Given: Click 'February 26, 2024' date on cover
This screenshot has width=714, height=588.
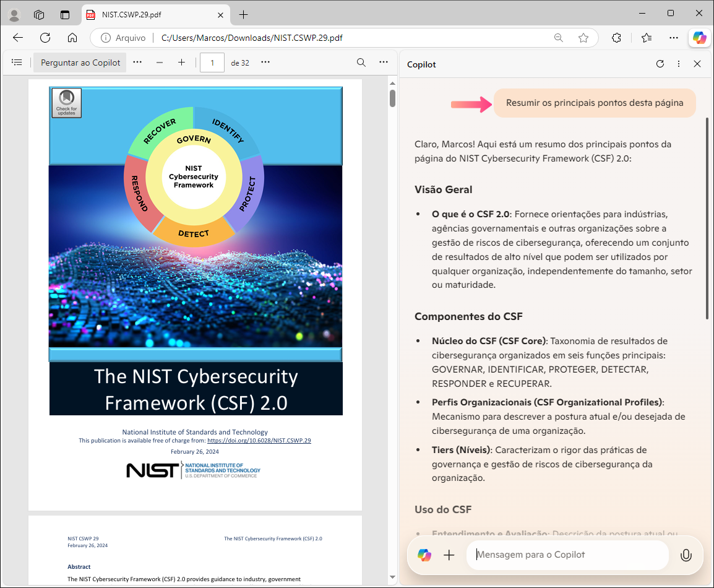Looking at the screenshot, I should (x=195, y=452).
